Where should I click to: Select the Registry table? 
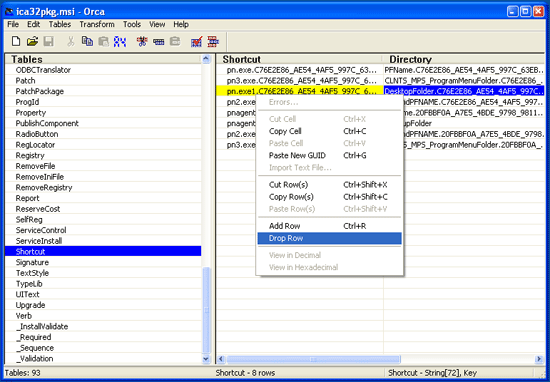[103, 155]
